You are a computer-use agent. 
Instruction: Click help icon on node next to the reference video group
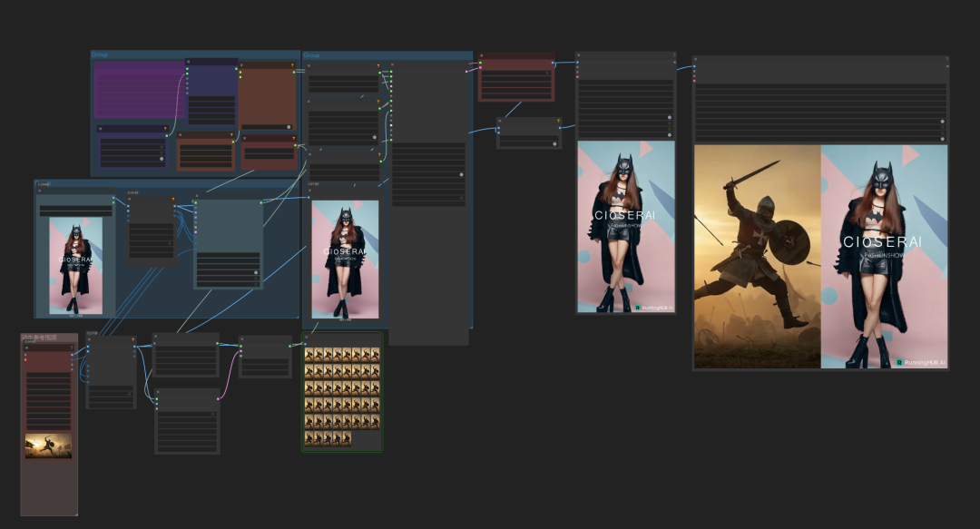click(133, 339)
